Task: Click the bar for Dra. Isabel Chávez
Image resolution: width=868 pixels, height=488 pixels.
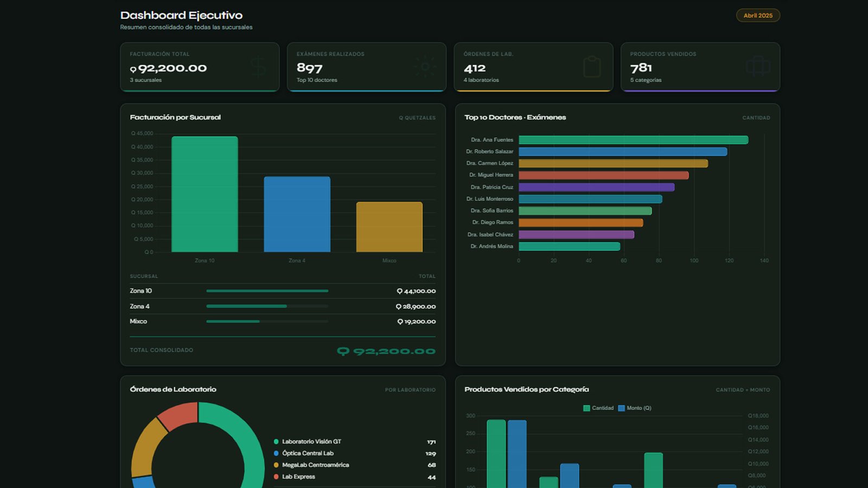Action: pyautogui.click(x=577, y=235)
